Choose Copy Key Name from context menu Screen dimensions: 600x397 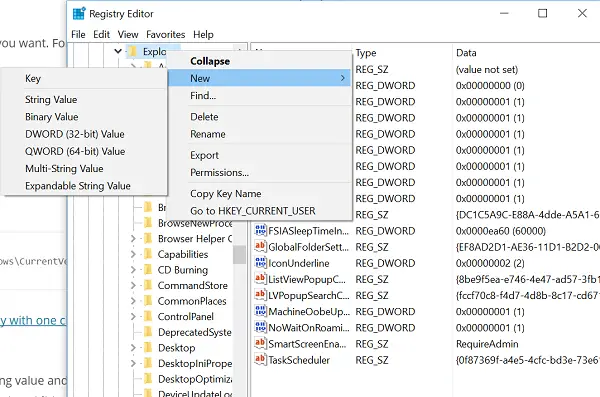point(226,194)
